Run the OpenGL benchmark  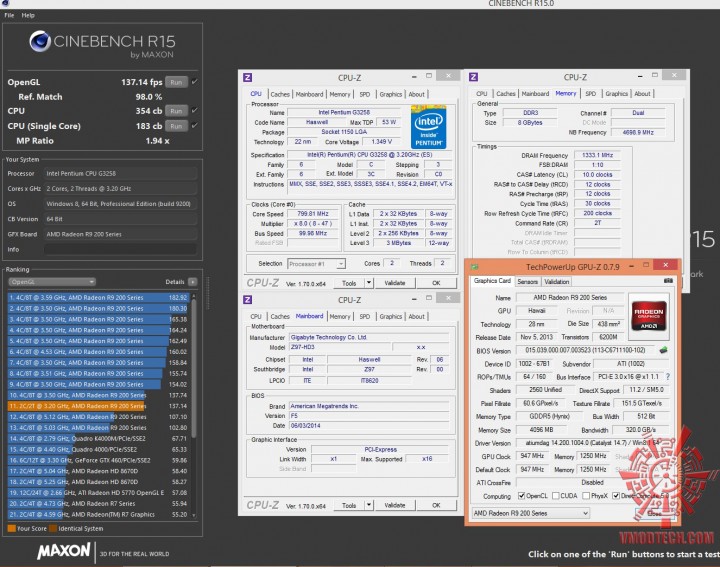tap(176, 82)
